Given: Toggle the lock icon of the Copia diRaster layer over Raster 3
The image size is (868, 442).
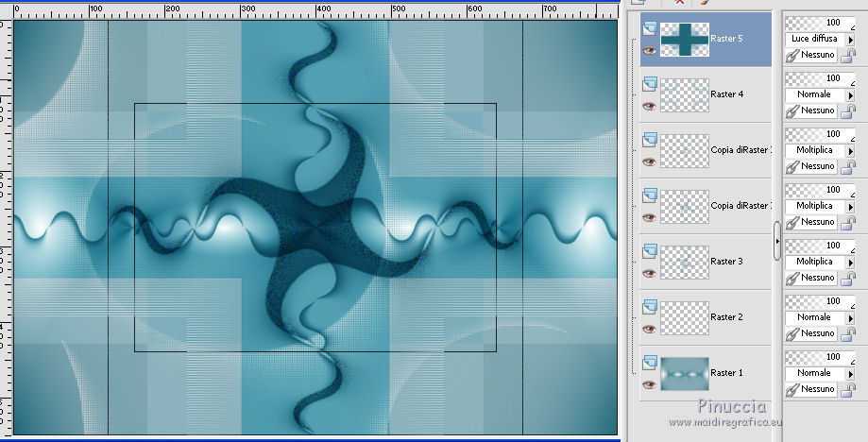Looking at the screenshot, I should (x=848, y=222).
